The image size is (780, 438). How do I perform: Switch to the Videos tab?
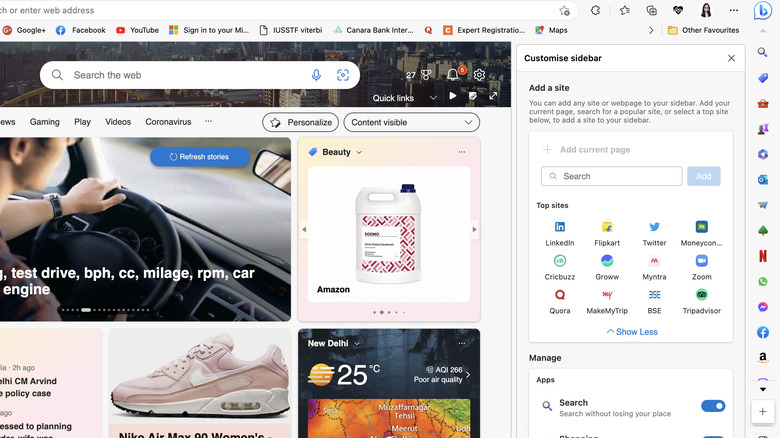[118, 122]
